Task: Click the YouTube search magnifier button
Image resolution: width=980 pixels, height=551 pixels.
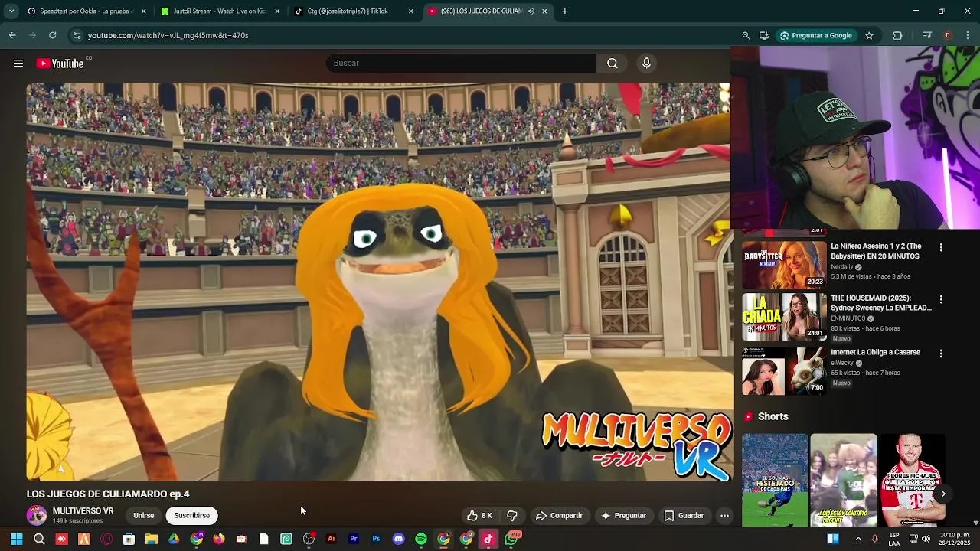Action: click(x=612, y=63)
